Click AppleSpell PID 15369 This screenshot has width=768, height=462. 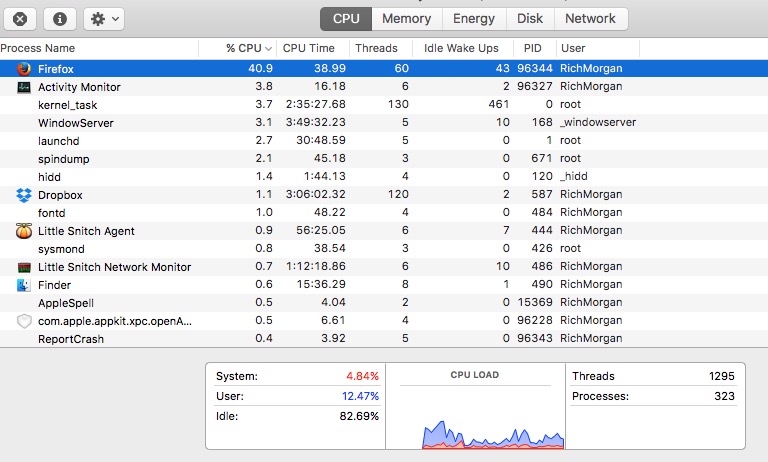535,302
